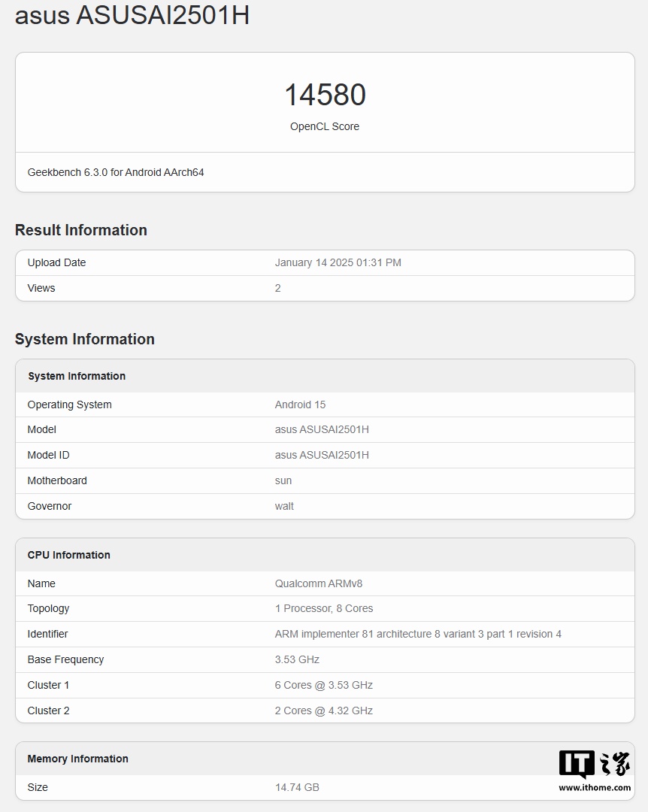Click the OpenCL Score label

[325, 126]
